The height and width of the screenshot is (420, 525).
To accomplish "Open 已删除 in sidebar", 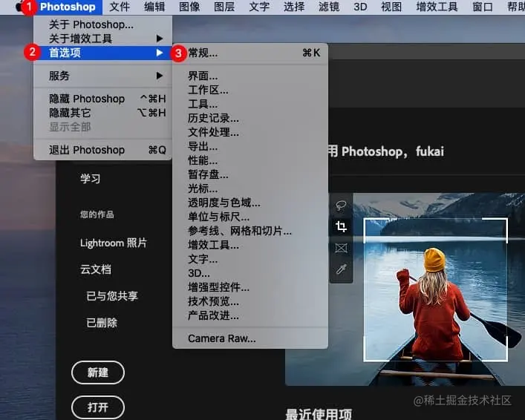I will (102, 322).
